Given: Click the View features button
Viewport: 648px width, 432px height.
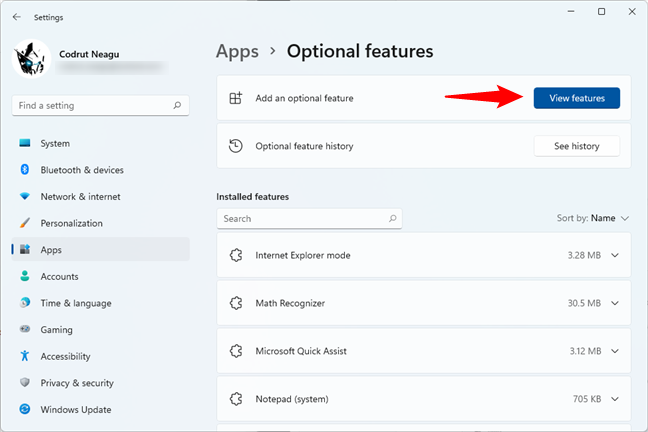Looking at the screenshot, I should pos(577,98).
